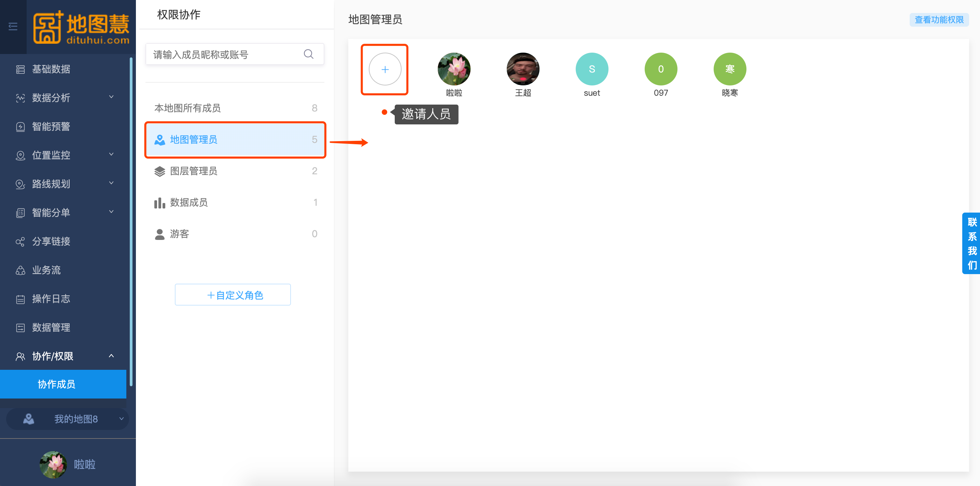
Task: Click the 联系我们 side tab
Action: (x=971, y=243)
